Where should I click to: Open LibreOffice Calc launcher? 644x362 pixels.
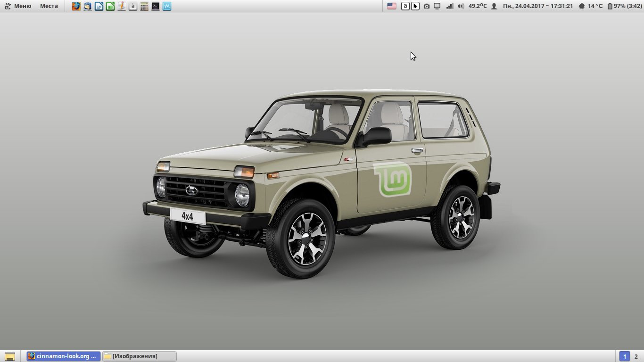110,6
